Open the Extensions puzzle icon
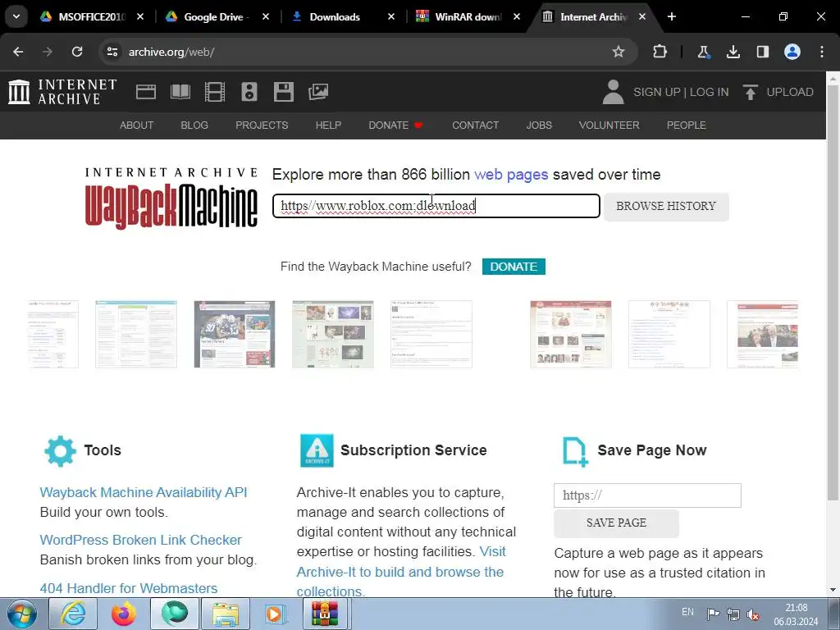Image resolution: width=840 pixels, height=630 pixels. (660, 52)
